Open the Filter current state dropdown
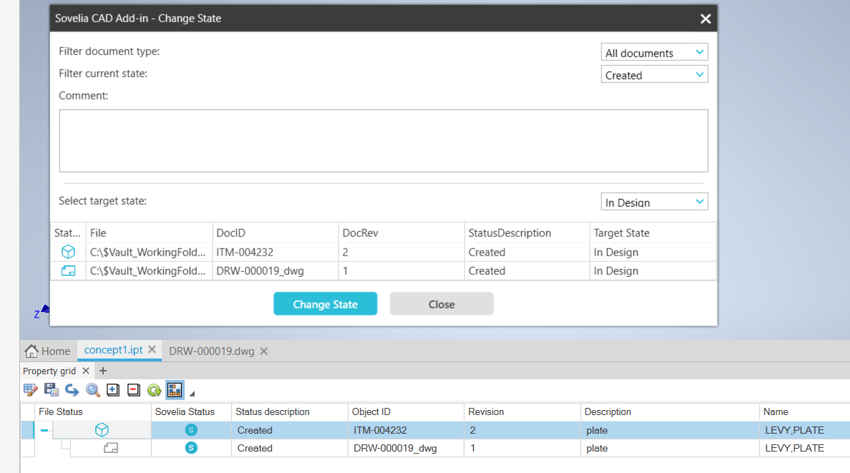 (x=654, y=75)
